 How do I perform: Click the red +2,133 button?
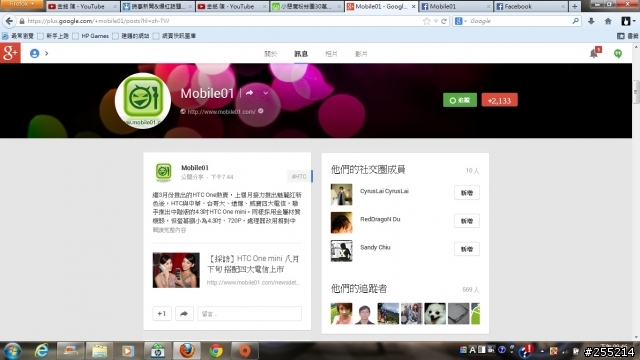click(x=499, y=100)
